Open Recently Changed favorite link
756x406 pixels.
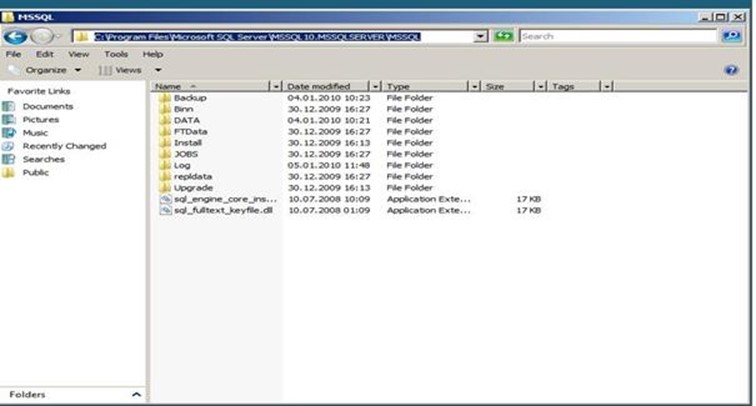point(64,146)
